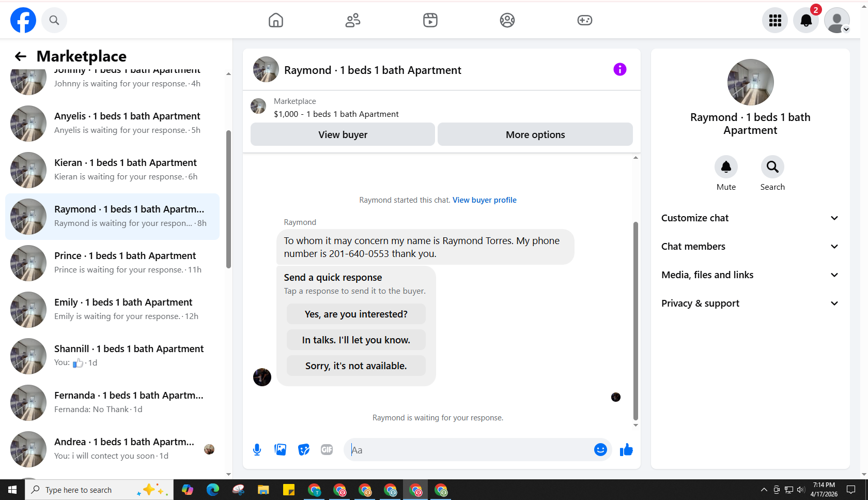Click the conversation list scrollbar
The width and height of the screenshot is (868, 500).
pyautogui.click(x=228, y=199)
